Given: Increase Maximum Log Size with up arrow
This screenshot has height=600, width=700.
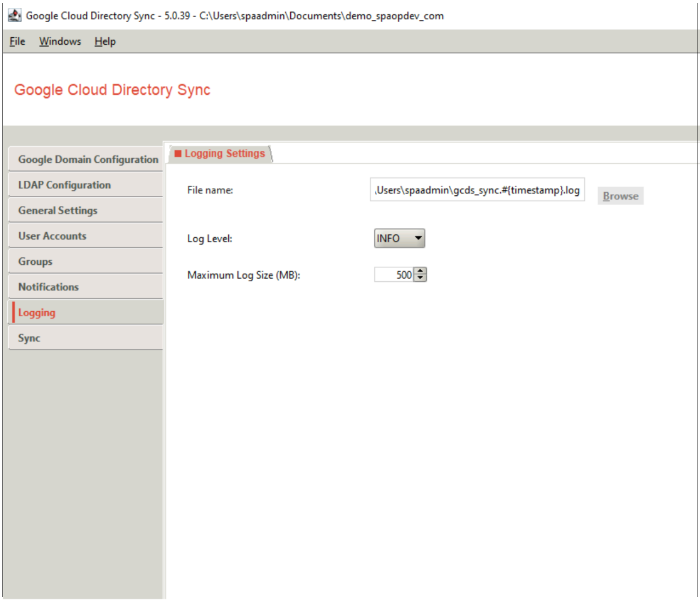Looking at the screenshot, I should pos(420,271).
